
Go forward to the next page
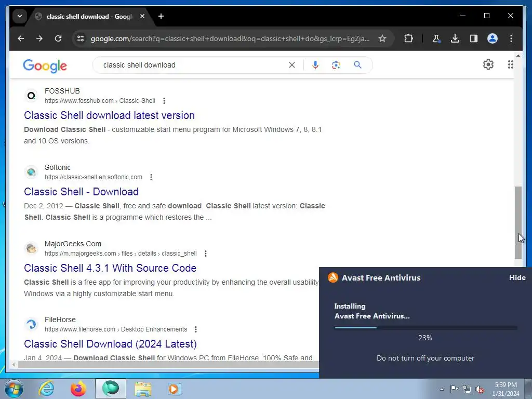pos(39,38)
